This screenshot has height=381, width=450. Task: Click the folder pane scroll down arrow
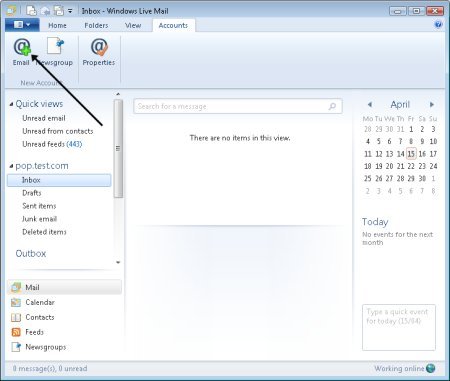[118, 263]
